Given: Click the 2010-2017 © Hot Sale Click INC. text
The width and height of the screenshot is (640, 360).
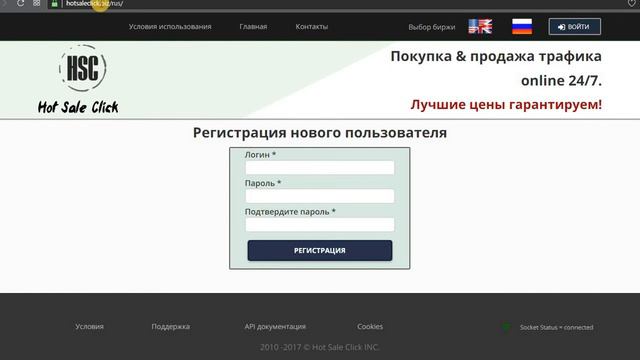Looking at the screenshot, I should 320,347.
